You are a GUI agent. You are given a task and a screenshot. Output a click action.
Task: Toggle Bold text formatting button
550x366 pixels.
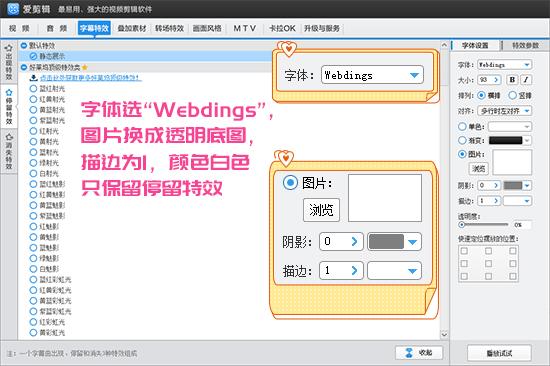(x=512, y=80)
